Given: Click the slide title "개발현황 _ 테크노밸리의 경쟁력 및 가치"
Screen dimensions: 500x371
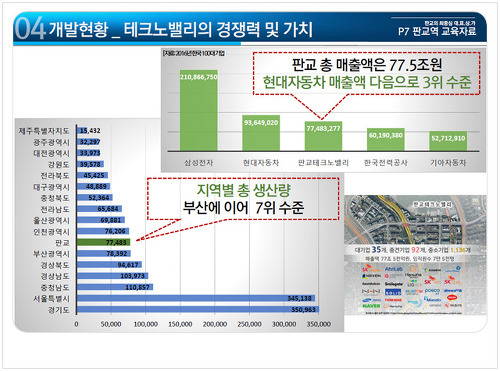Looking at the screenshot, I should 181,29.
